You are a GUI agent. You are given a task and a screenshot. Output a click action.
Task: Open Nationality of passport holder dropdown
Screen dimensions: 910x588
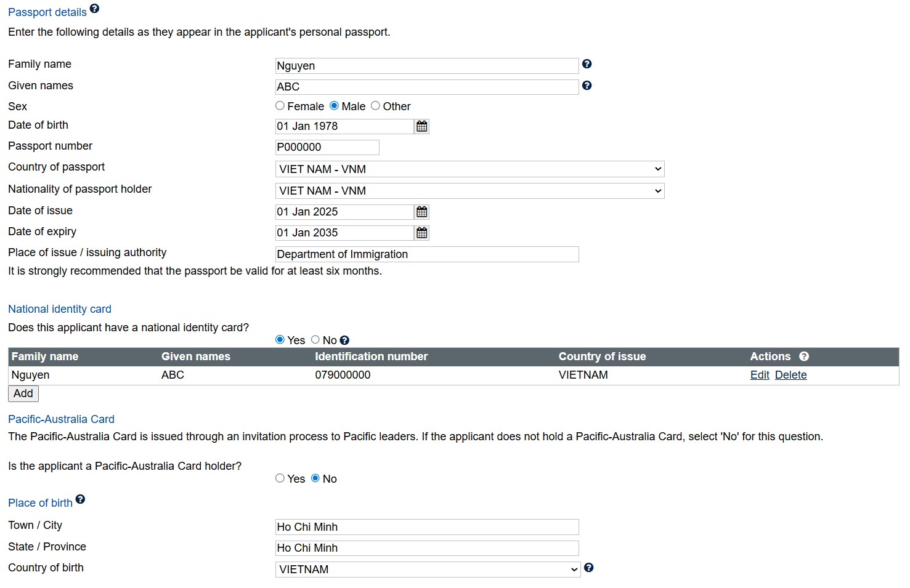click(x=469, y=191)
